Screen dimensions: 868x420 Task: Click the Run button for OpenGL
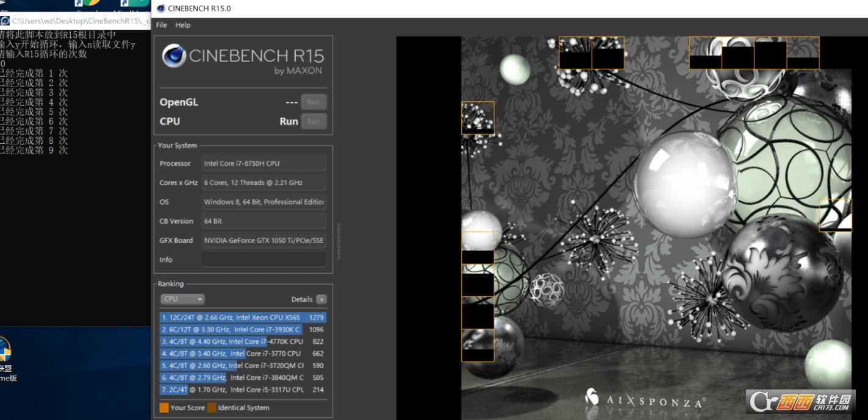314,102
